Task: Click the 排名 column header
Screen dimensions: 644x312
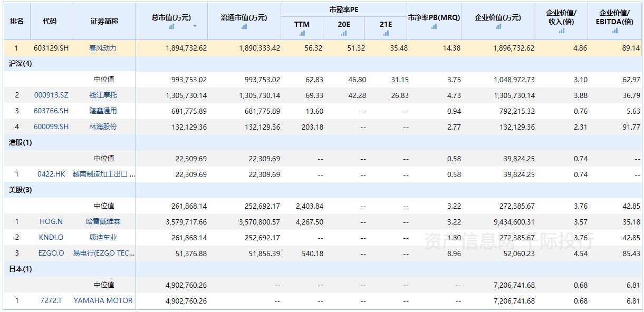Action: (x=17, y=22)
